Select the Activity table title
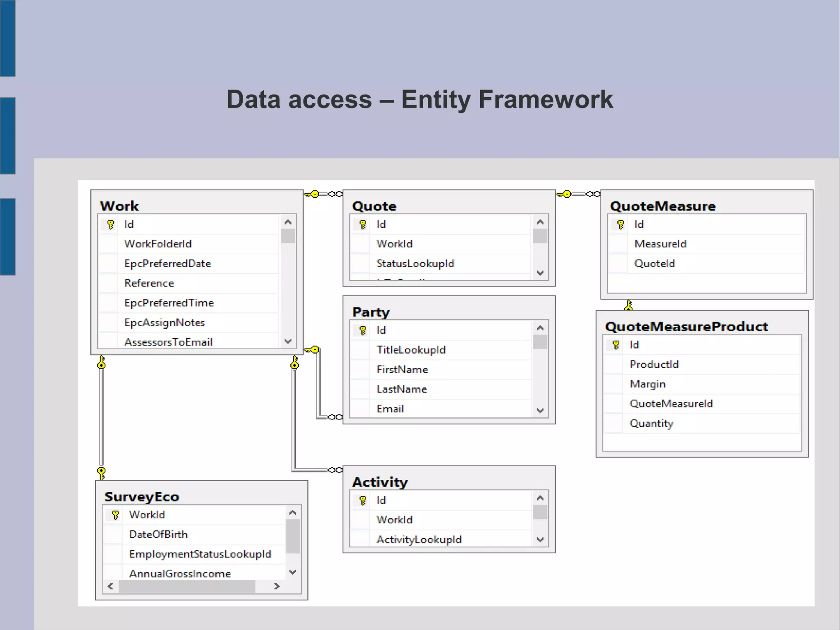Screen dimensions: 840x630 coord(380,482)
